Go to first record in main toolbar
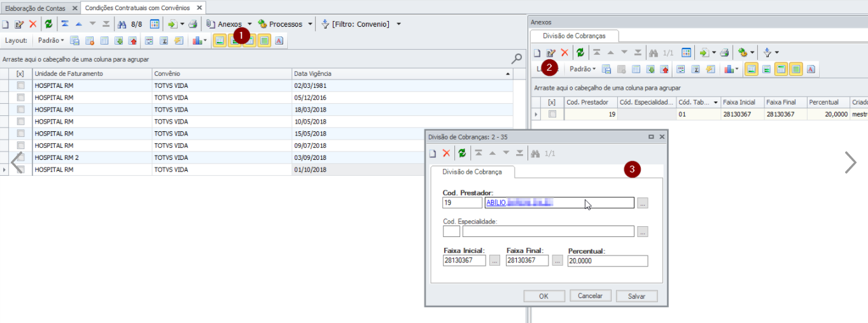The image size is (868, 323). (x=65, y=24)
